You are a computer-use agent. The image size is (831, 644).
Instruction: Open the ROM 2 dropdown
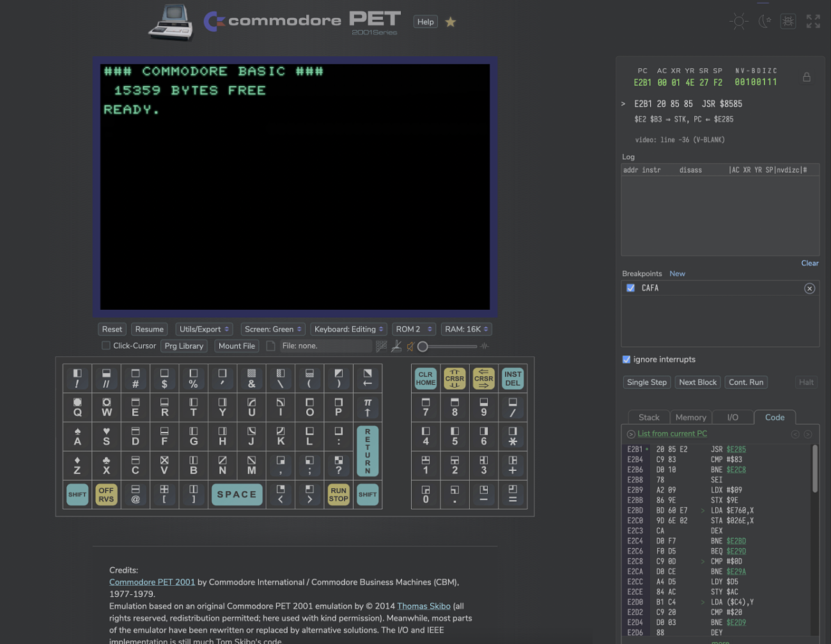pos(414,329)
